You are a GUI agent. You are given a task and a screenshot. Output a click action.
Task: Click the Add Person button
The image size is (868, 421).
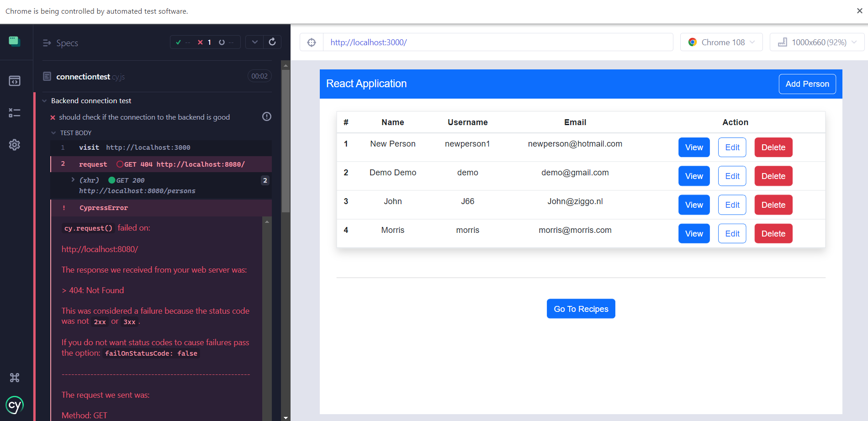[x=807, y=84]
